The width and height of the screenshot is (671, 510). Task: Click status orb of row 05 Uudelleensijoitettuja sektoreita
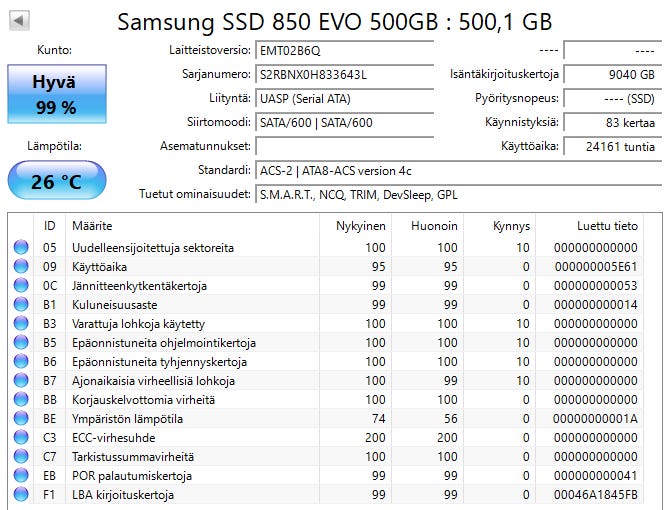[21, 247]
